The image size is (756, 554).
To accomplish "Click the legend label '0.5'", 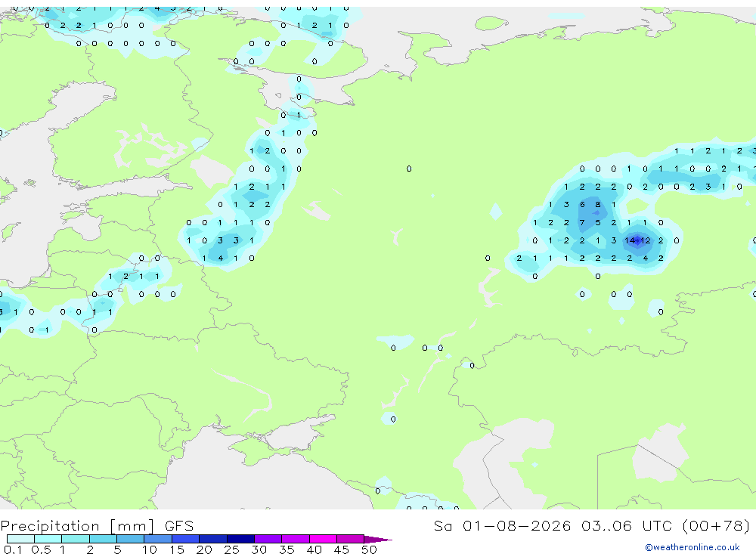I will pos(41,549).
